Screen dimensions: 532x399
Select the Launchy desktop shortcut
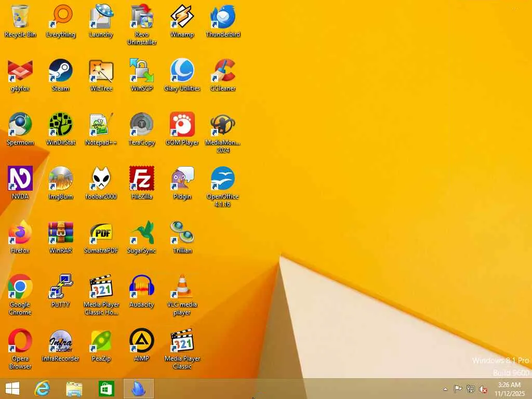tap(101, 21)
